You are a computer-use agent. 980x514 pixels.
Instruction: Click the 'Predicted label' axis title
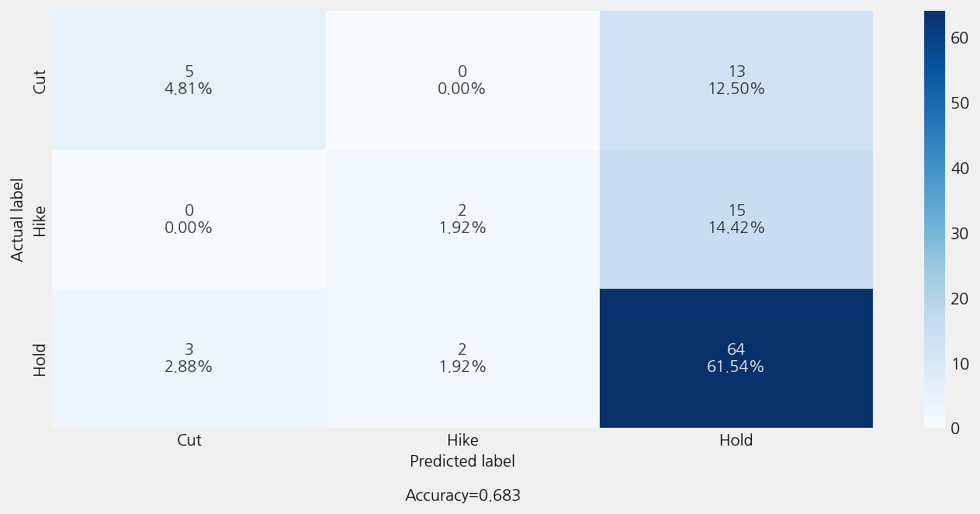coord(462,461)
